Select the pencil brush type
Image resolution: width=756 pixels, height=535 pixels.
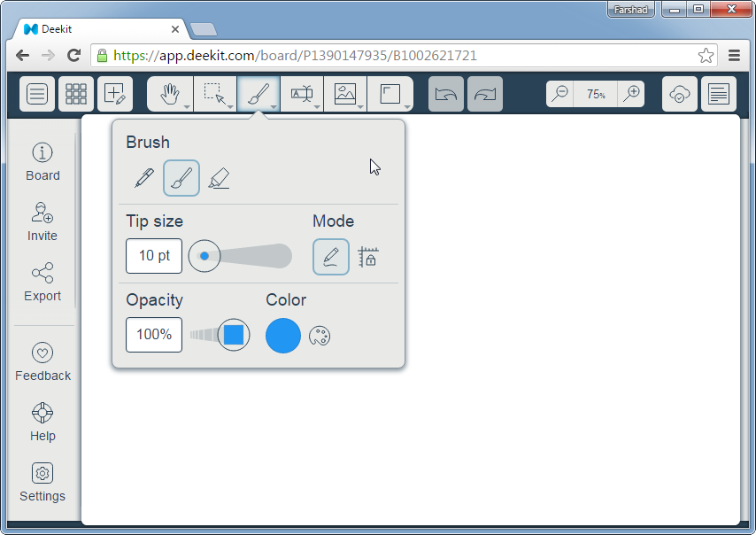tap(143, 178)
